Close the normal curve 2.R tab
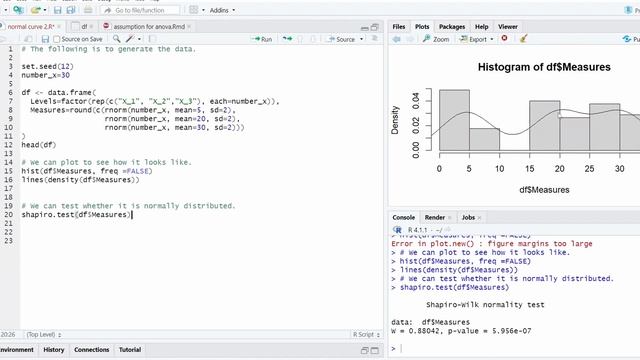This screenshot has height=360, width=640. tap(59, 27)
